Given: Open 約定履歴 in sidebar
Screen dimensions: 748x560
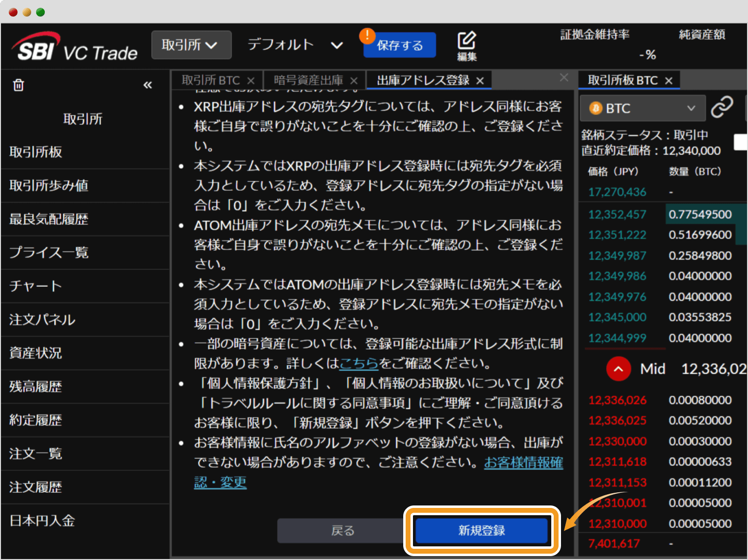Looking at the screenshot, I should [85, 420].
